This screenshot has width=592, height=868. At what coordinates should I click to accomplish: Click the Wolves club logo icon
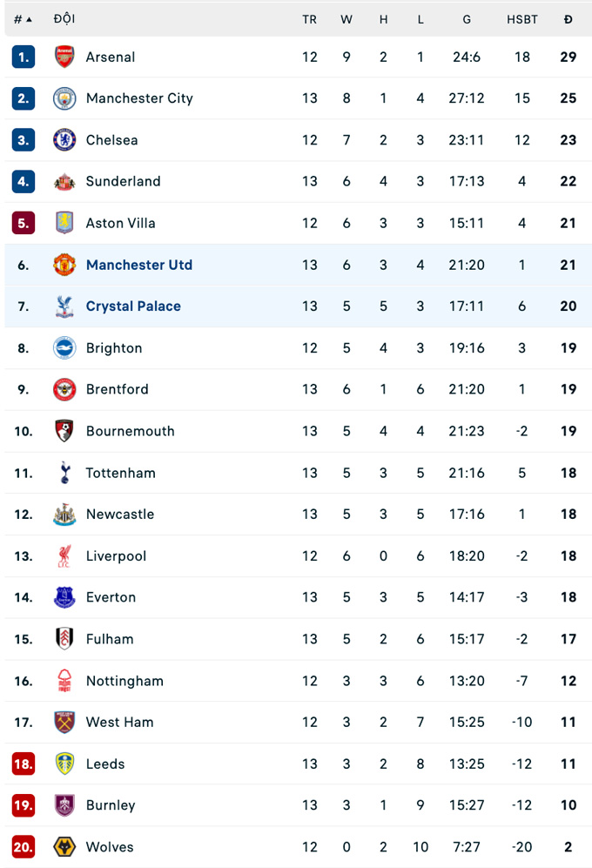[64, 847]
